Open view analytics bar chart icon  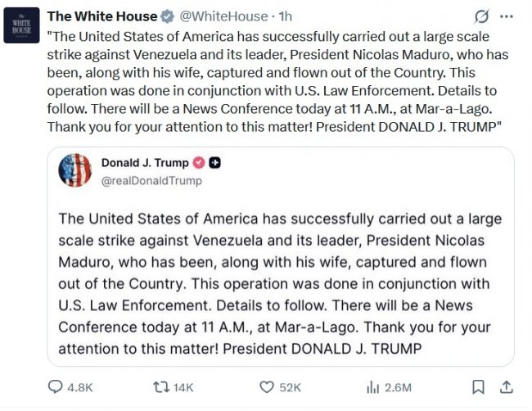(x=372, y=387)
